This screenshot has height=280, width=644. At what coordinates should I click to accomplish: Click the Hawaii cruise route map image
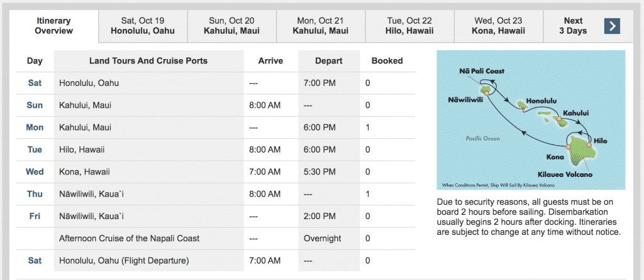tap(531, 120)
